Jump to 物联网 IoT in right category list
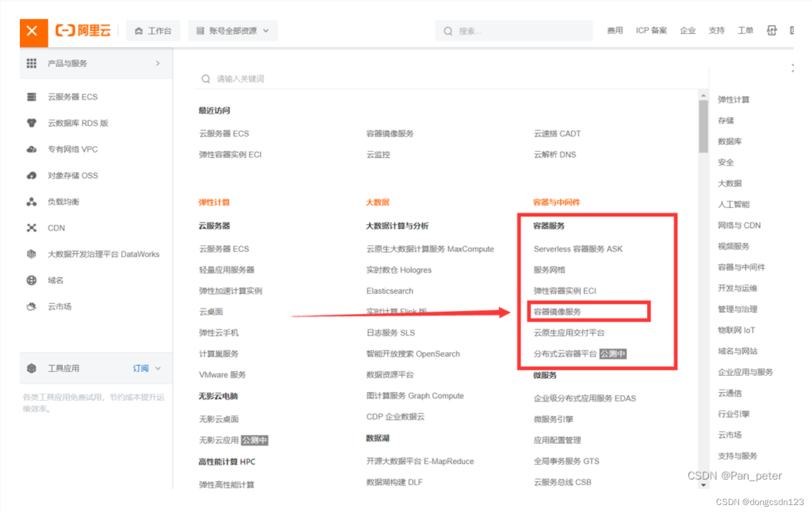The width and height of the screenshot is (812, 512). click(736, 330)
